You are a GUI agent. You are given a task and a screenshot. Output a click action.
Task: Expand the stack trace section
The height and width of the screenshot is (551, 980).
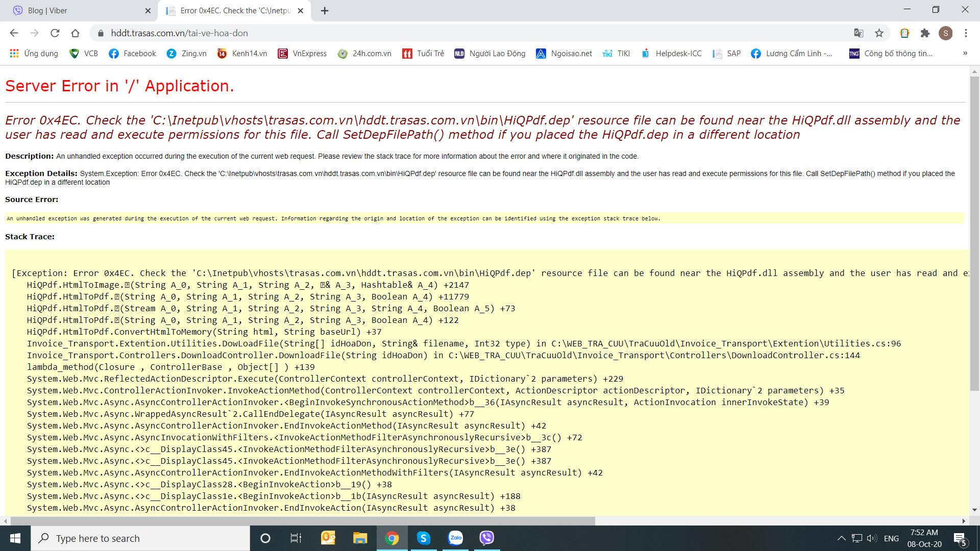click(x=29, y=236)
